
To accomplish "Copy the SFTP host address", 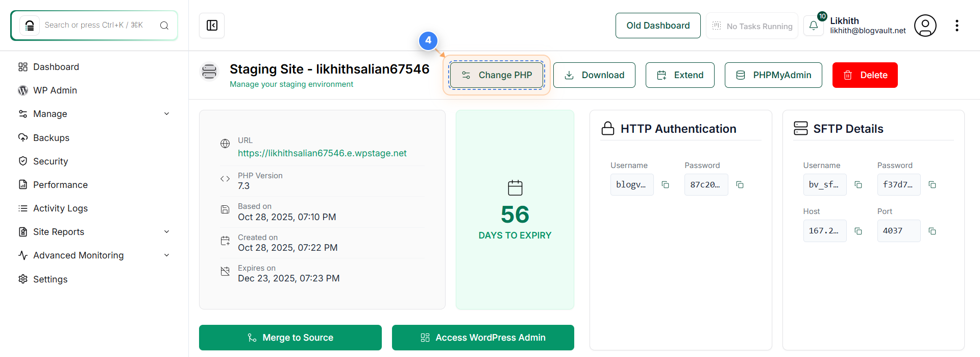I will click(858, 231).
